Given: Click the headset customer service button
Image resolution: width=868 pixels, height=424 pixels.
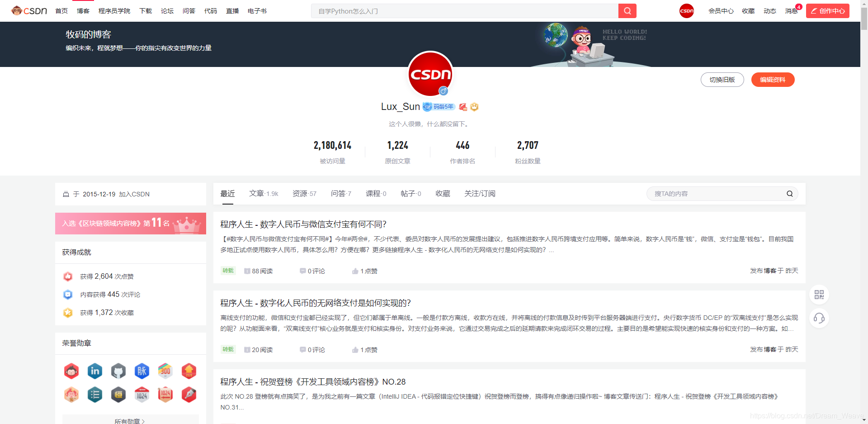Looking at the screenshot, I should coord(819,318).
